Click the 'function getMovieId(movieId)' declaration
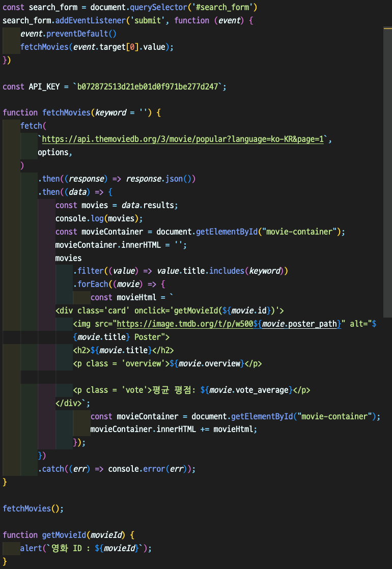The width and height of the screenshot is (392, 569). [64, 535]
